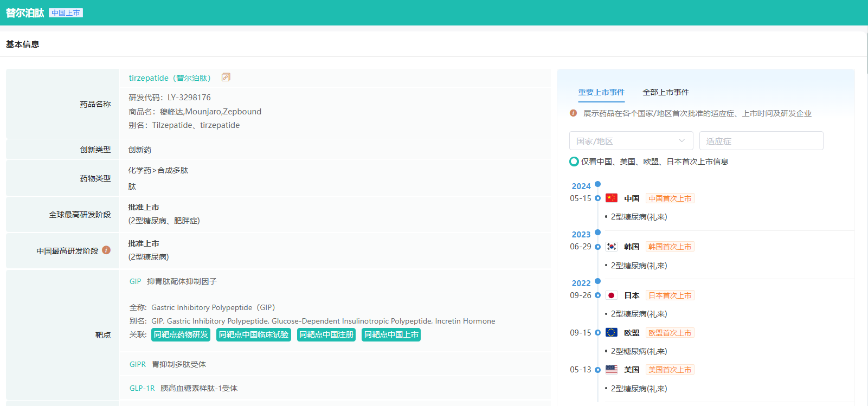The width and height of the screenshot is (868, 406).
Task: Click the 中国首次上市 tag
Action: point(670,198)
